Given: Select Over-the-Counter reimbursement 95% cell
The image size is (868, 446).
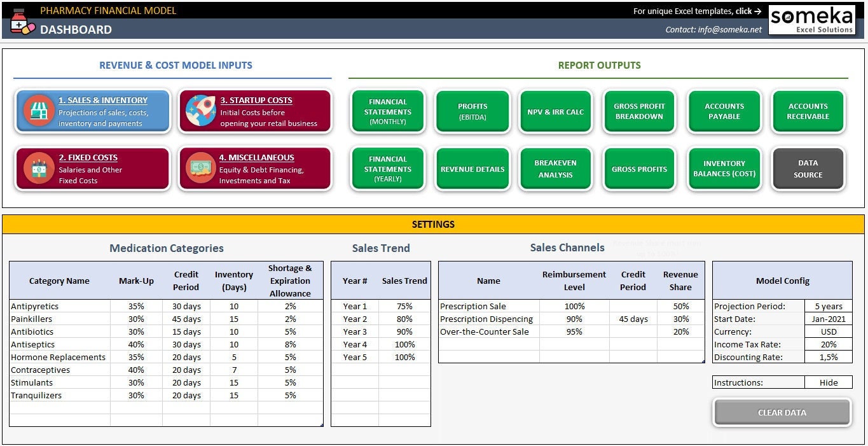Looking at the screenshot, I should pos(574,331).
